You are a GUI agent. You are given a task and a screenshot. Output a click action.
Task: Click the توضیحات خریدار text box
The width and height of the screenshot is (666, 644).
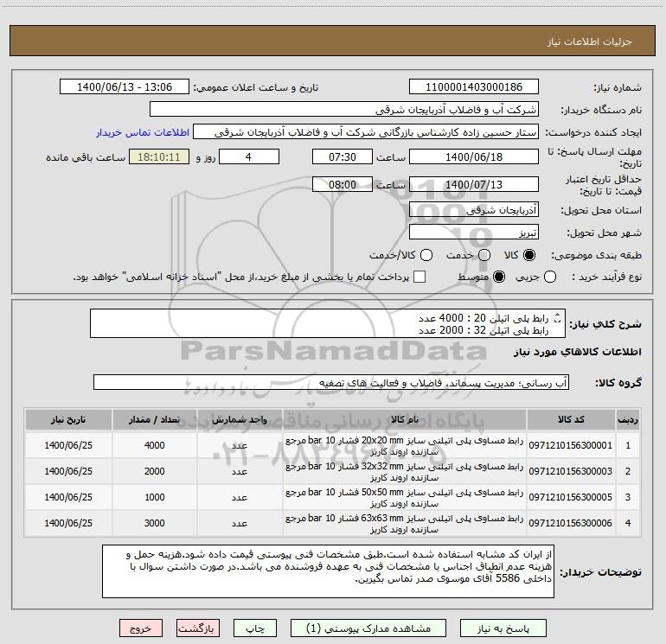click(x=329, y=571)
